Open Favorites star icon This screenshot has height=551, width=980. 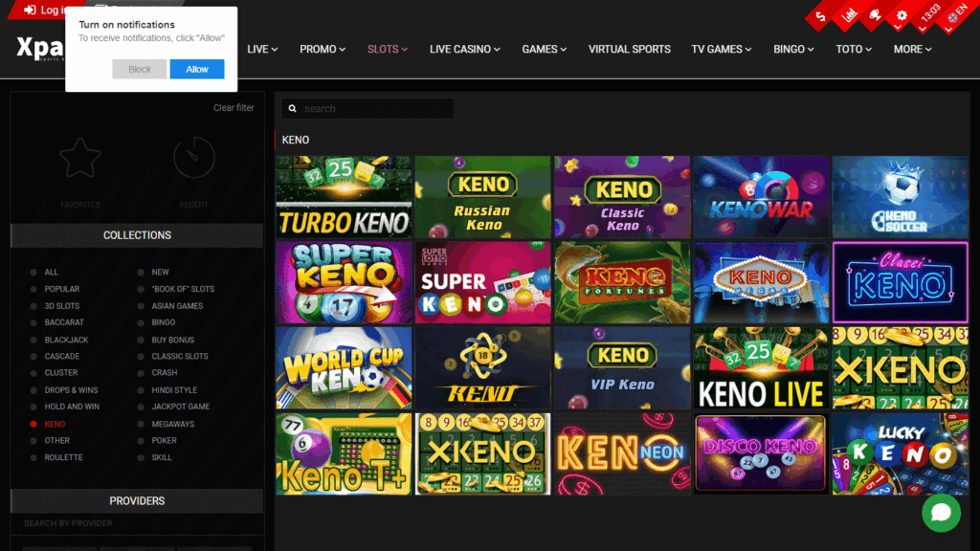point(80,158)
